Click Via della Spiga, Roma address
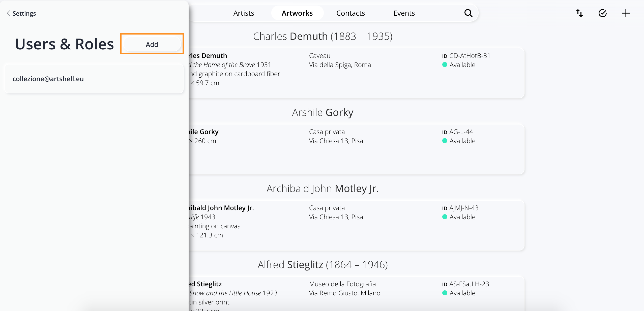Image resolution: width=644 pixels, height=311 pixels. pos(340,65)
